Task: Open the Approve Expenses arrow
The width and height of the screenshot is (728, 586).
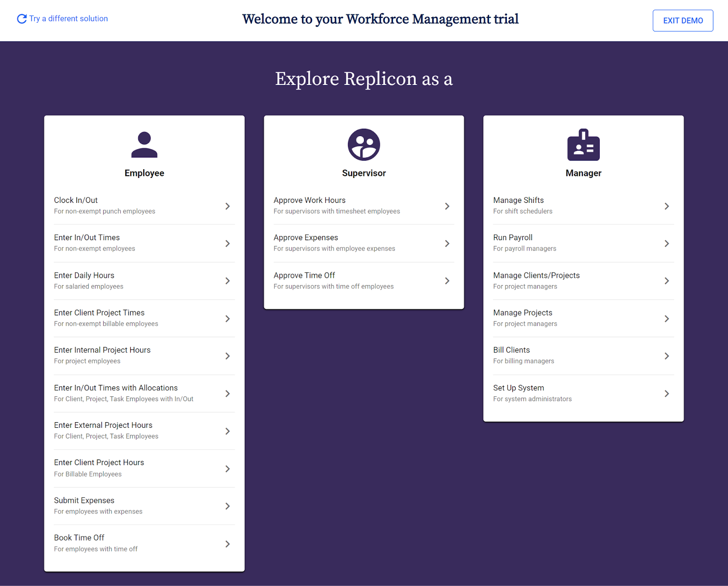Action: [447, 243]
